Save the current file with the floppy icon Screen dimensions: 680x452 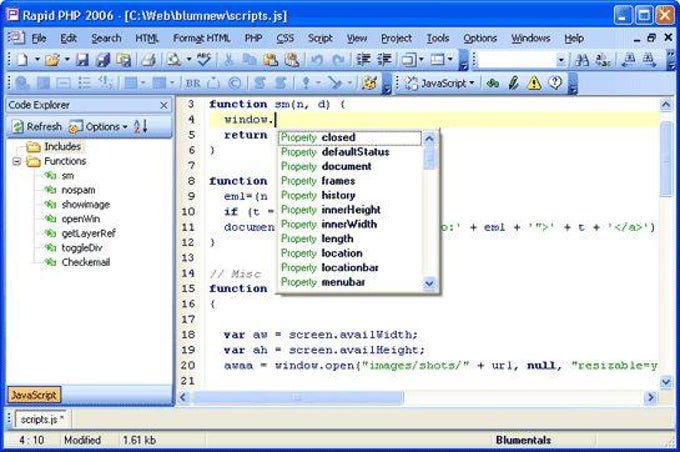[82, 60]
